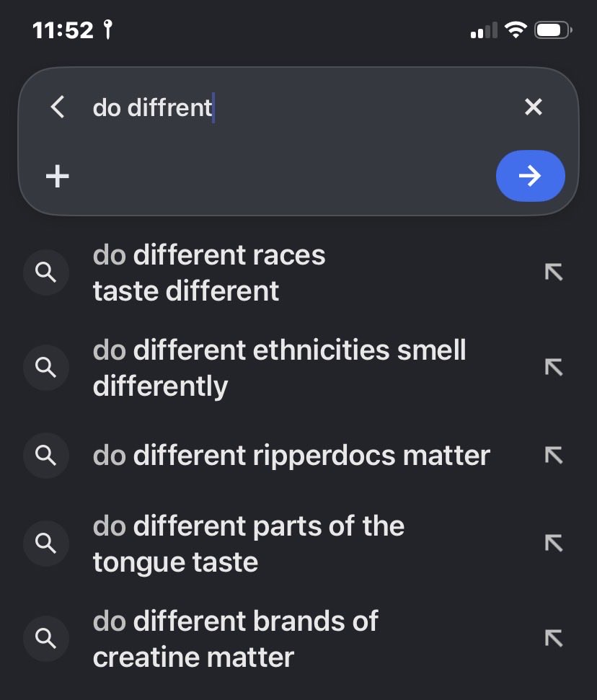Tap magnifier icon beside 'parts of the tongue'
The width and height of the screenshot is (597, 700).
(46, 544)
